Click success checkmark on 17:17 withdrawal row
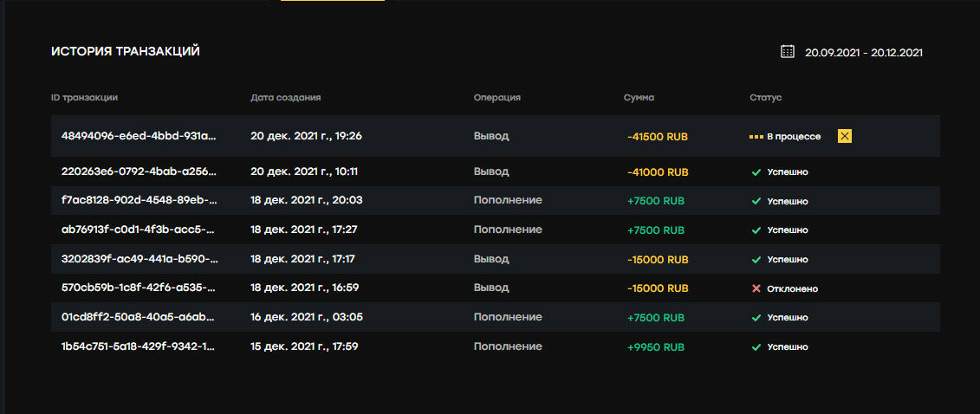Viewport: 980px width, 414px height. [756, 259]
